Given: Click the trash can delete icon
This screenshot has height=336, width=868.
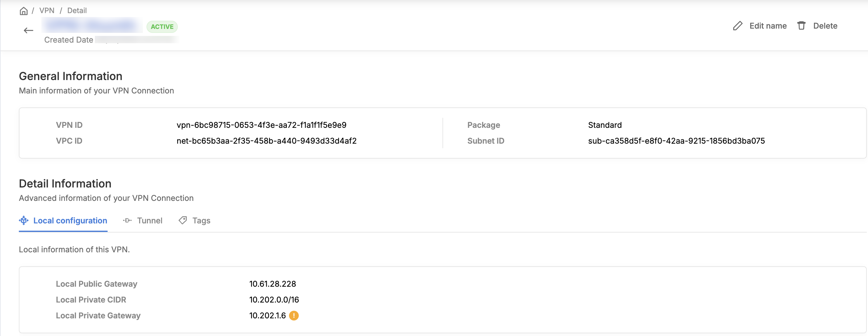Looking at the screenshot, I should coord(801,26).
